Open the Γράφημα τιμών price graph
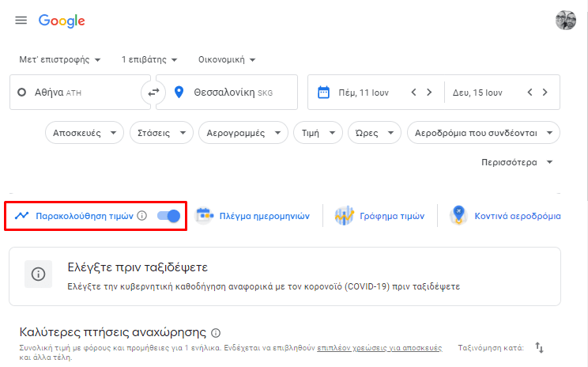The height and width of the screenshot is (367, 588). pos(392,216)
